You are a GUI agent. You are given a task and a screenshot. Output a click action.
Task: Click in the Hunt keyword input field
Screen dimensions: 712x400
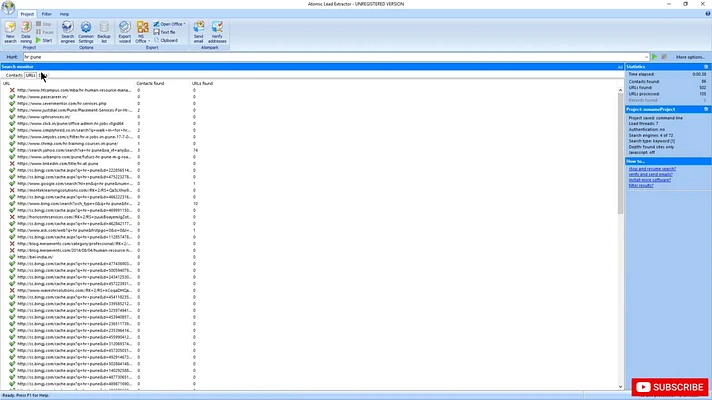coord(333,57)
